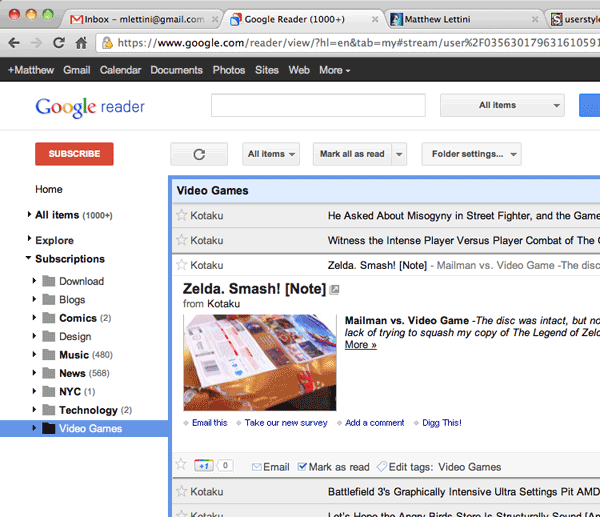Click the security lock icon in address bar
Viewport: 600px width, 517px height.
click(108, 42)
